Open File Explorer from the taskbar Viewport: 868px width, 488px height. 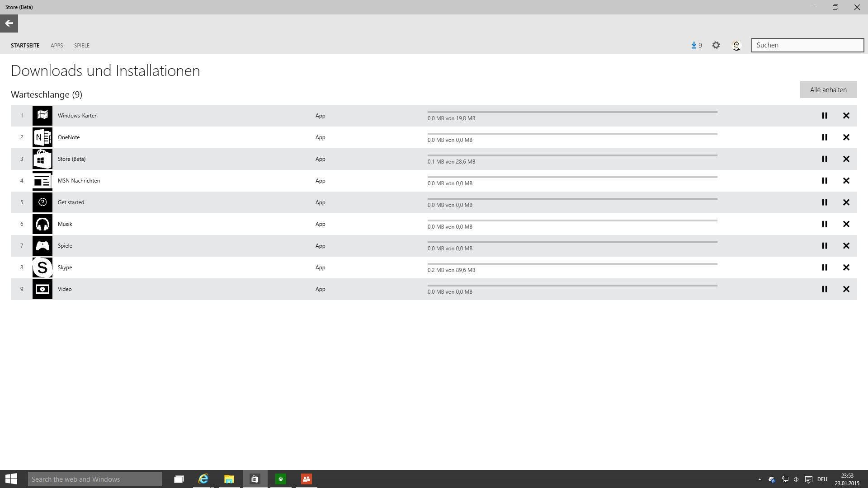229,479
